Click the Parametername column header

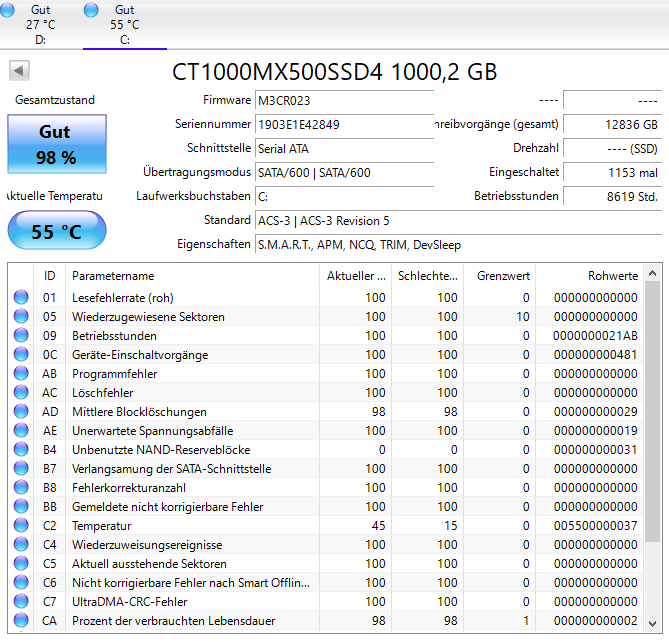click(192, 276)
